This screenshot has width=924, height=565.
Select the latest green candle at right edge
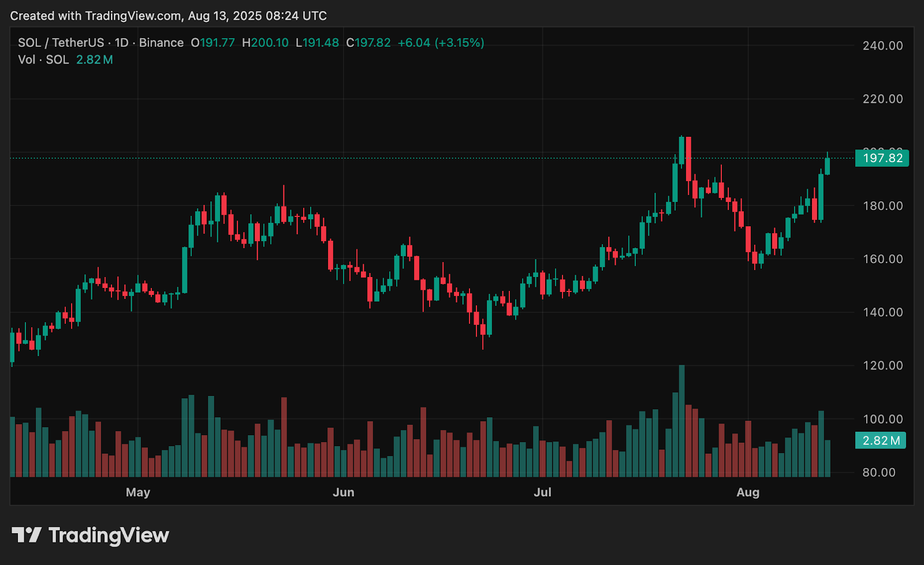click(x=828, y=166)
